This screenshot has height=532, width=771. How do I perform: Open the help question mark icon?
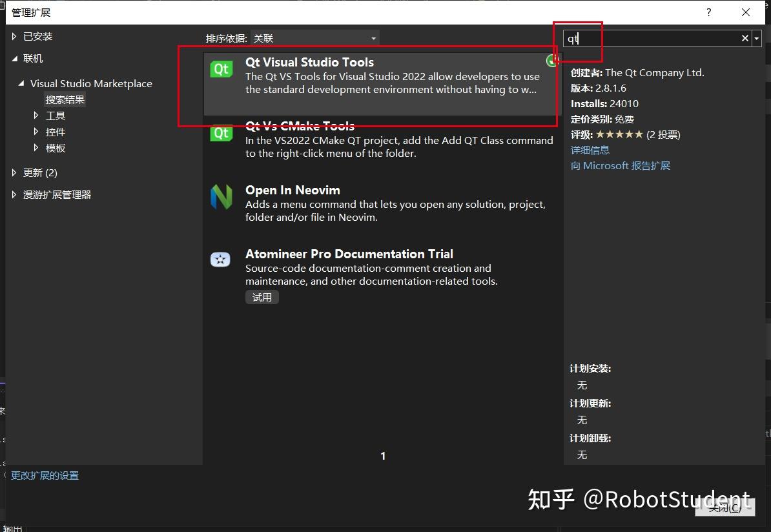tap(708, 12)
